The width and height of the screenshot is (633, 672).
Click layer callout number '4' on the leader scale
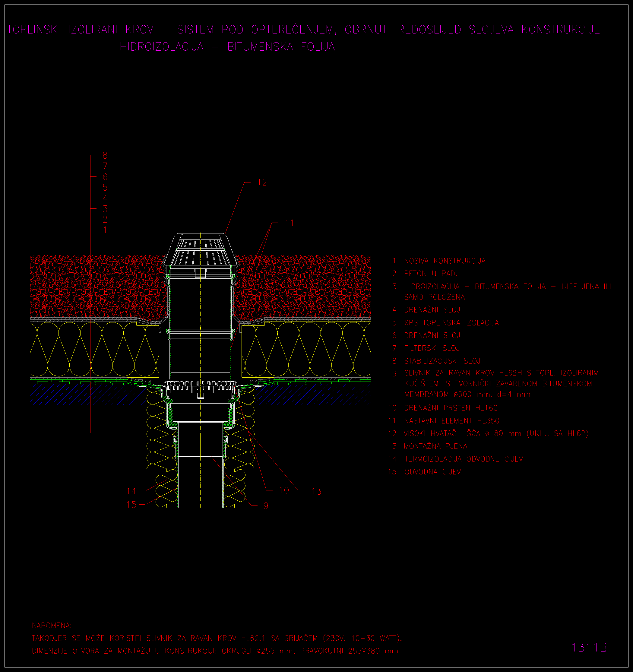[105, 198]
